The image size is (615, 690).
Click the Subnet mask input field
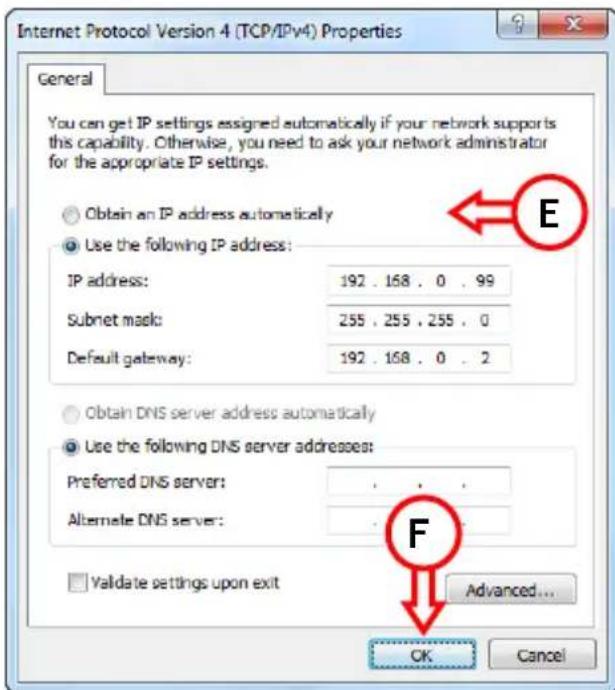click(418, 320)
